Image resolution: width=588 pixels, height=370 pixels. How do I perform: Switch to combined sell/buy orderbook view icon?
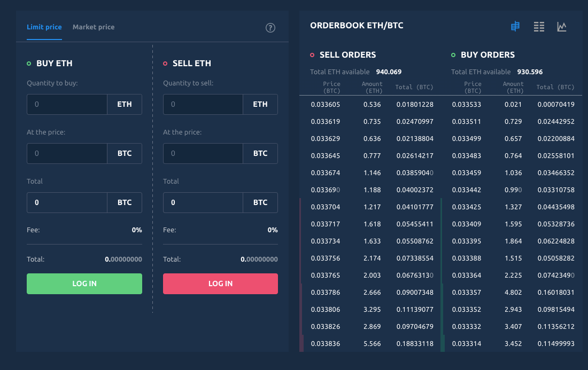[x=515, y=26]
